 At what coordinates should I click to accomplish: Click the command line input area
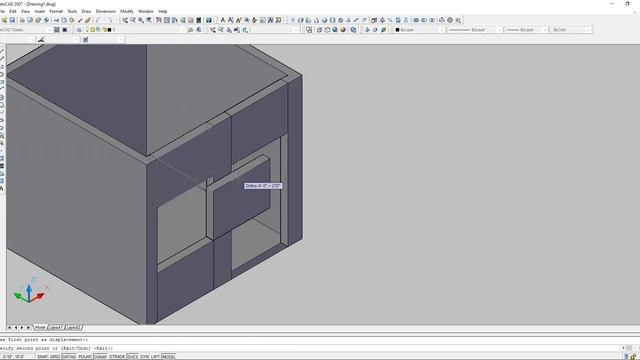310,348
